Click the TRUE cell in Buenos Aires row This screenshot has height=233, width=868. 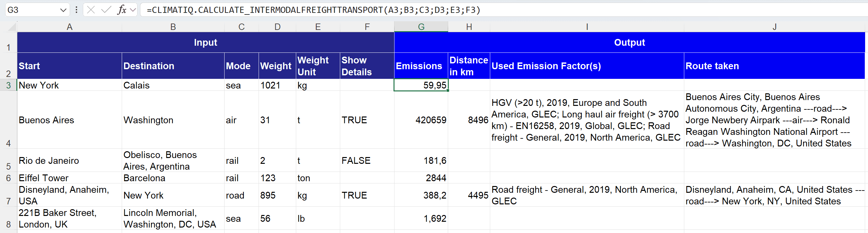[367, 120]
